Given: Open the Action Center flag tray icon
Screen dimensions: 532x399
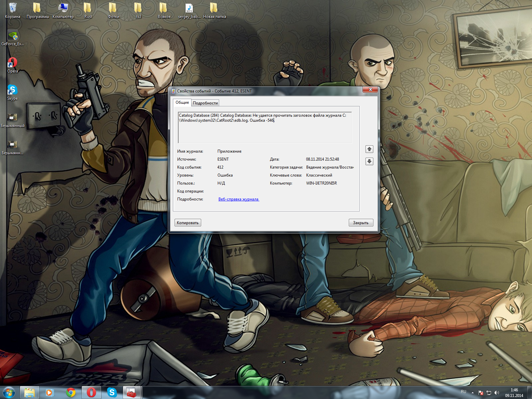Looking at the screenshot, I should [480, 393].
